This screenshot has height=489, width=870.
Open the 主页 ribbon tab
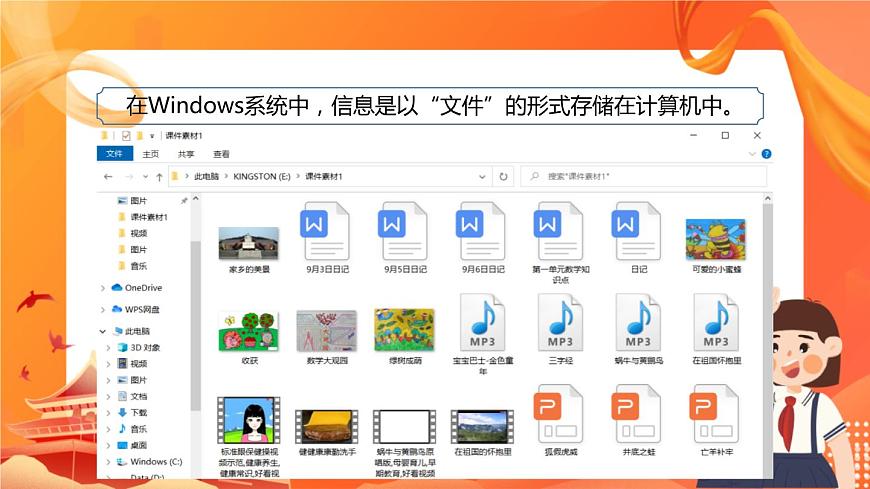pos(150,154)
